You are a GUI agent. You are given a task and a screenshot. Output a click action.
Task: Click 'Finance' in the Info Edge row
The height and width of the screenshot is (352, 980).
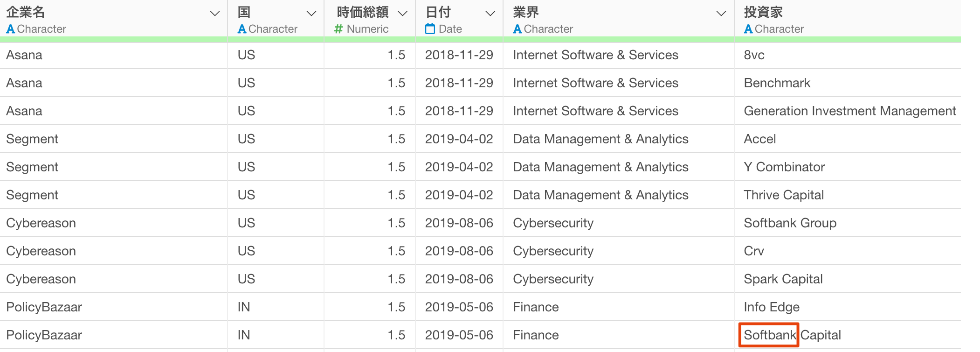(536, 307)
